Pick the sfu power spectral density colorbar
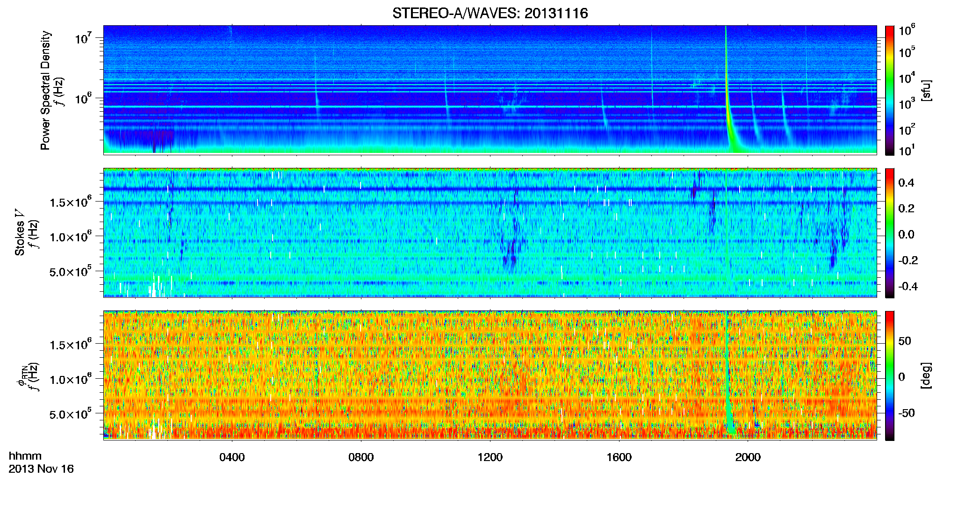The image size is (980, 505). click(x=890, y=90)
